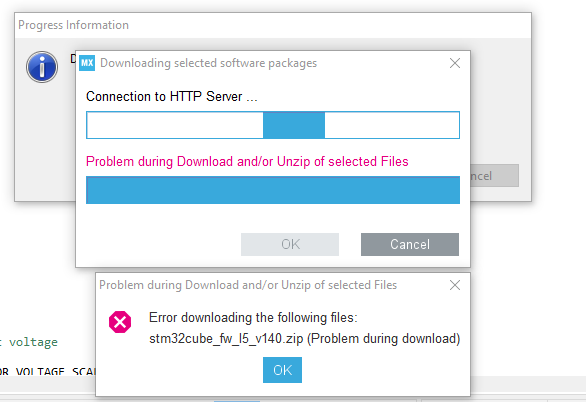Click the Connection to HTTP Server label
This screenshot has height=402, width=586.
[172, 96]
